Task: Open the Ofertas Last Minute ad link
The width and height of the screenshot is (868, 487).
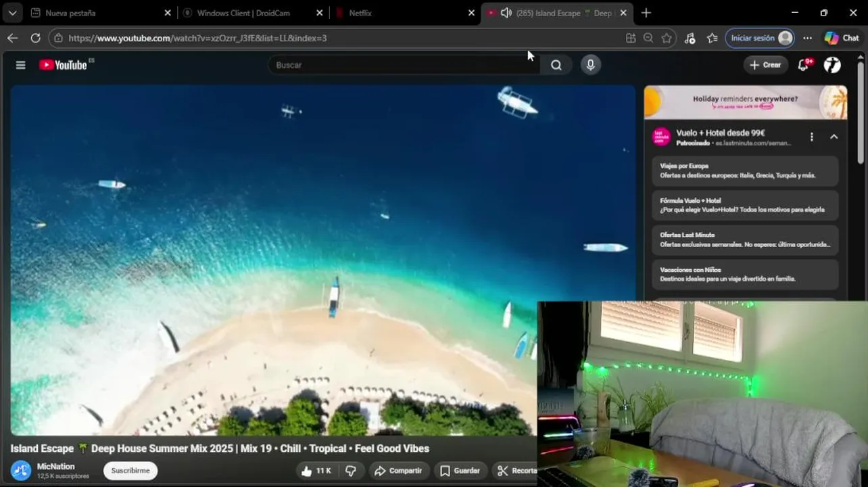Action: tap(745, 239)
